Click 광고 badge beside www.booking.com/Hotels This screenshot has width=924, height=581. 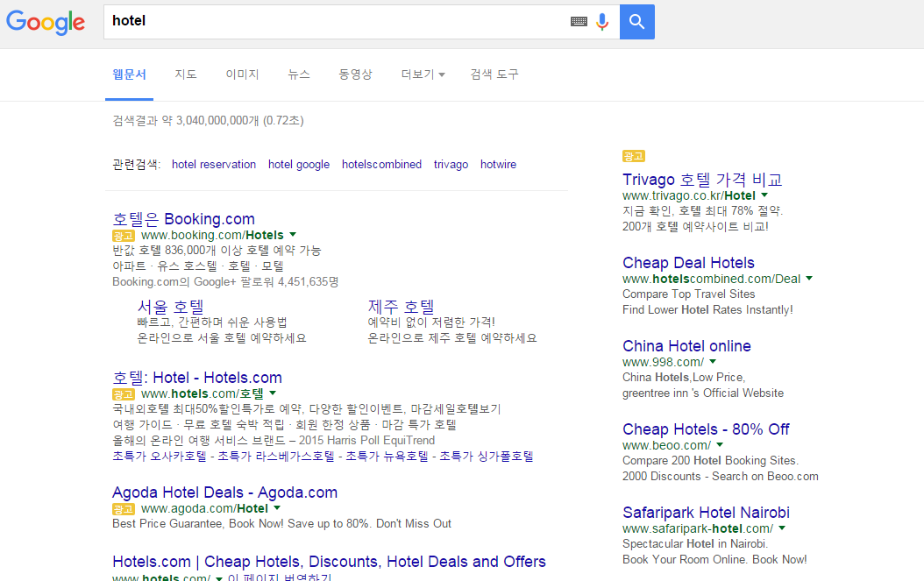[x=123, y=236]
